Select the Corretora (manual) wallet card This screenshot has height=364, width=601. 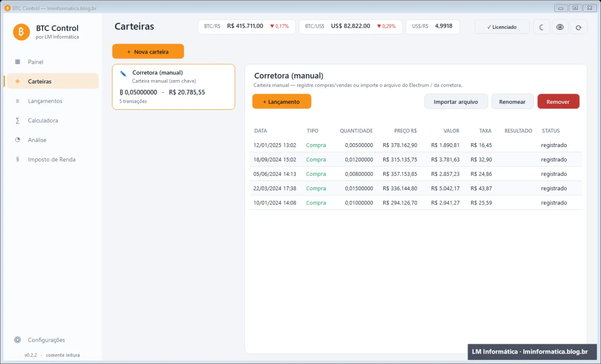click(x=173, y=87)
